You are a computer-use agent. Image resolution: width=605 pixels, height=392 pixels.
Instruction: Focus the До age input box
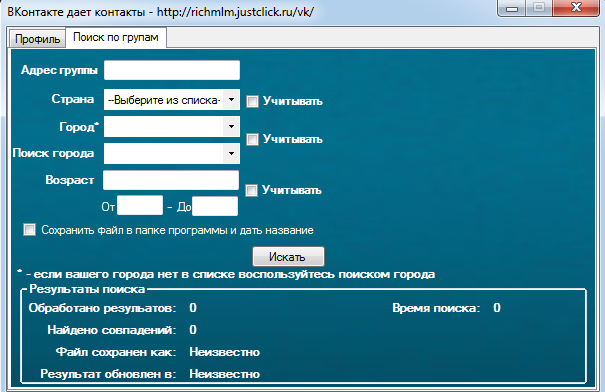click(215, 206)
